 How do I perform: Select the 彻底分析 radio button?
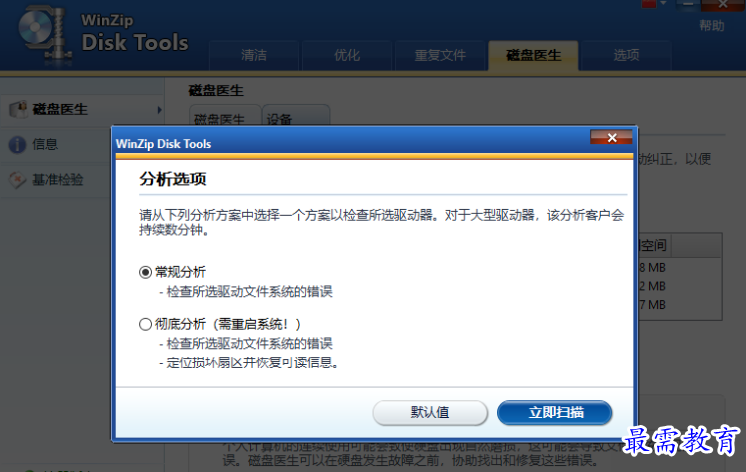click(145, 324)
